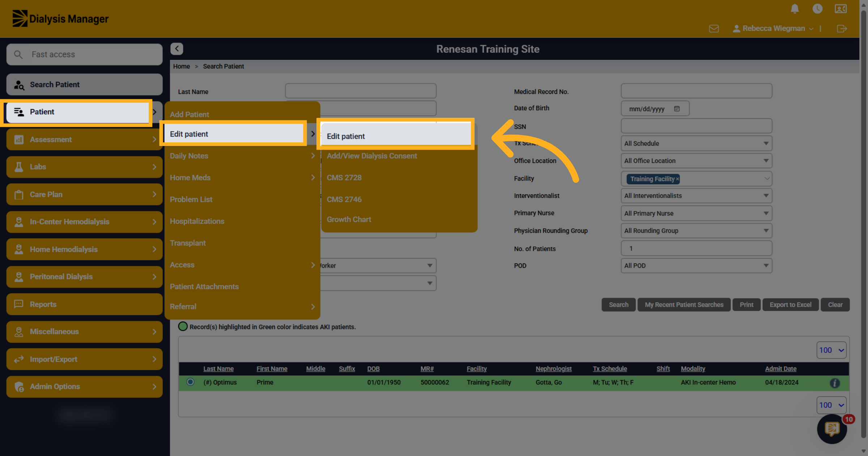868x456 pixels.
Task: Click the Export to Excel button
Action: pos(790,305)
